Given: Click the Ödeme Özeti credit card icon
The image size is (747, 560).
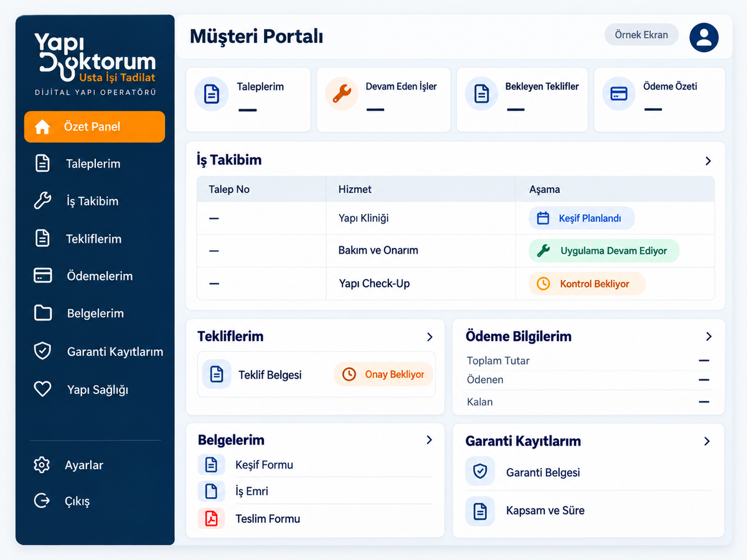Looking at the screenshot, I should coord(619,95).
